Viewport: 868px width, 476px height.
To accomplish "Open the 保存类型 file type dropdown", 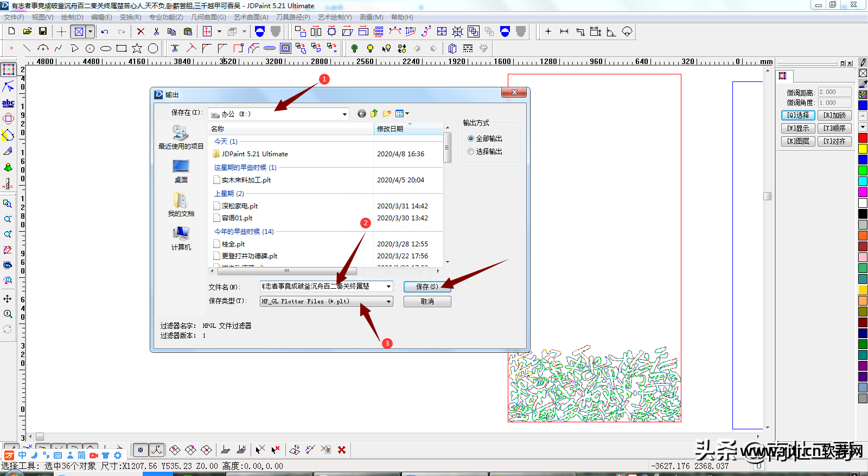I will click(388, 301).
